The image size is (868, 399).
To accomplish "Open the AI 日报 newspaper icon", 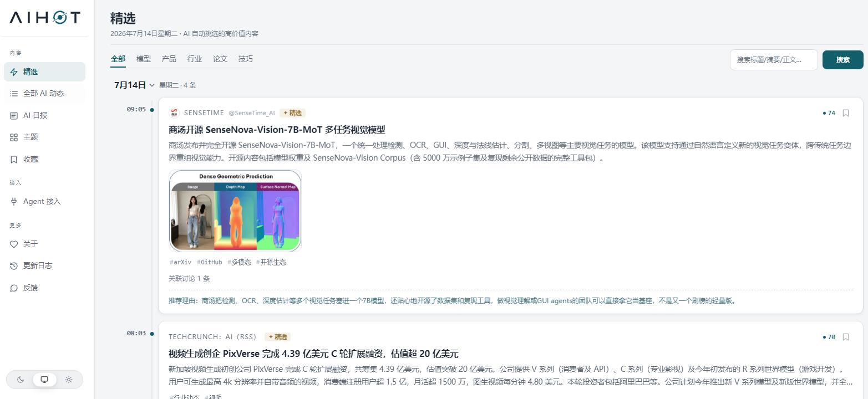I will [14, 116].
